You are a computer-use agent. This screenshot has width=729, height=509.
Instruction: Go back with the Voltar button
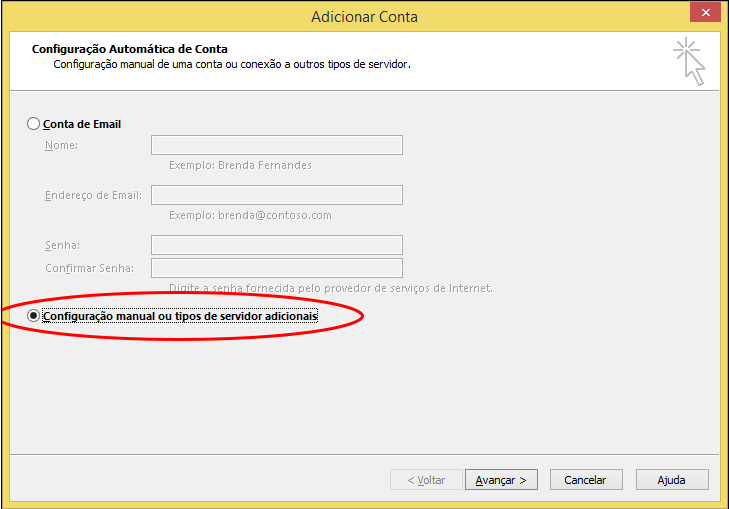coord(426,480)
